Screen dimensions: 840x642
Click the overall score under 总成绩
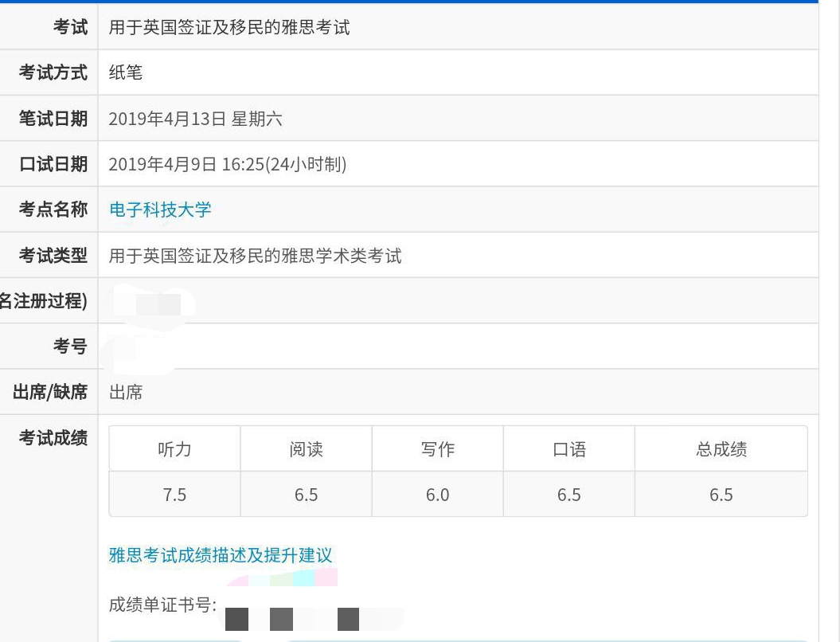(x=721, y=495)
